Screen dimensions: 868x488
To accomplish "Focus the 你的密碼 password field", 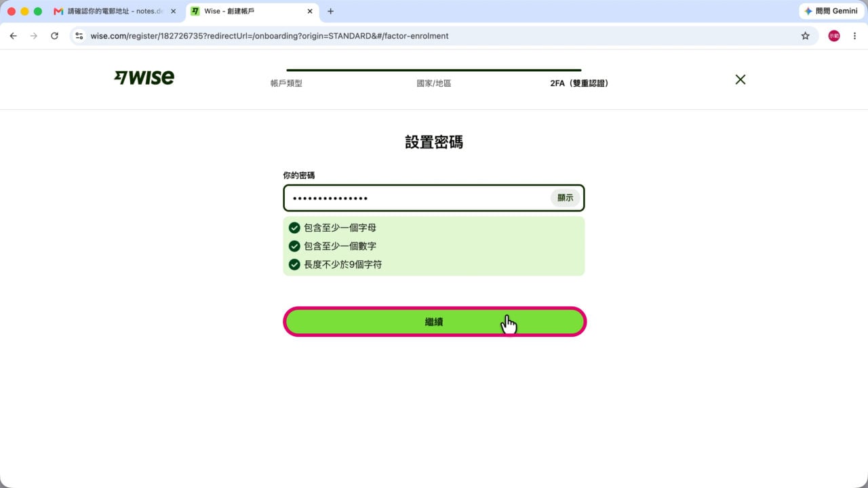I will pos(434,198).
